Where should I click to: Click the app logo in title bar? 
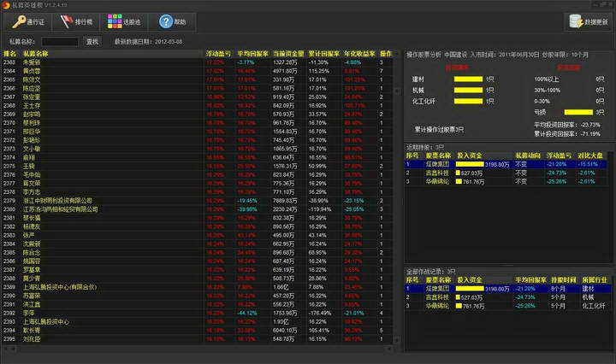(6, 5)
